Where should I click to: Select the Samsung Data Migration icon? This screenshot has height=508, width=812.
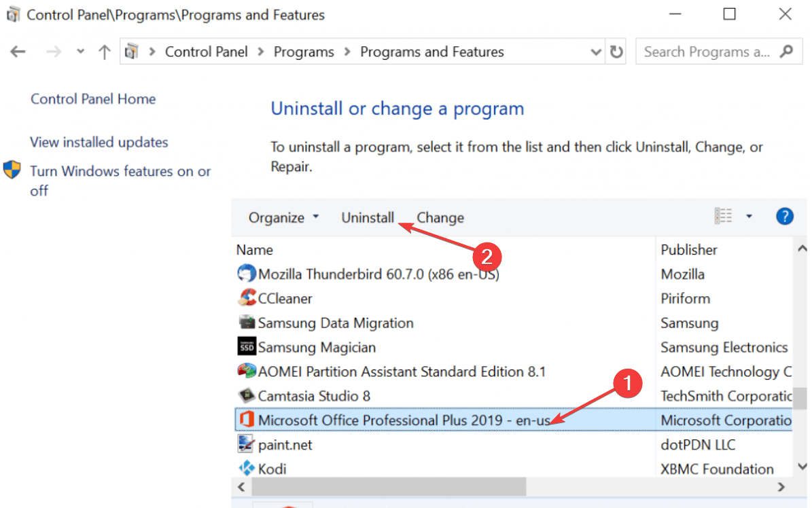point(247,322)
